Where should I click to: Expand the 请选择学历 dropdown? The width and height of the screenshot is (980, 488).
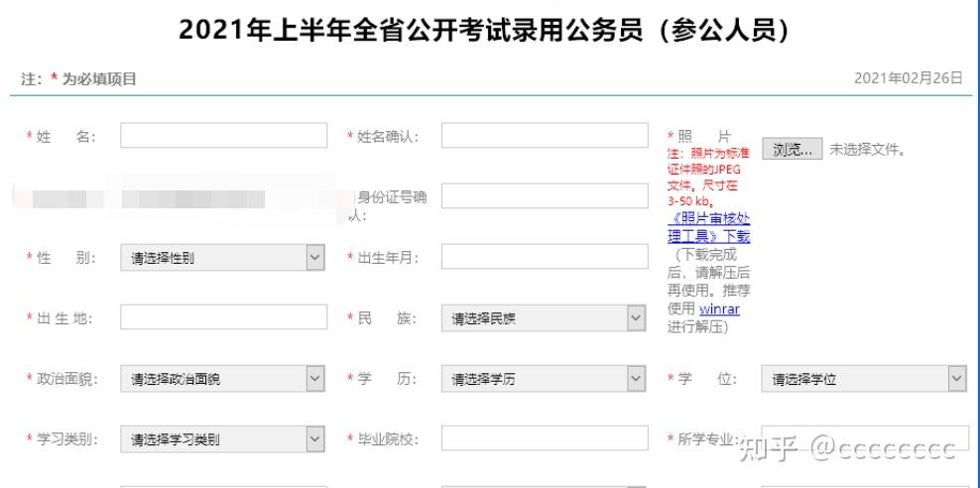click(x=544, y=379)
